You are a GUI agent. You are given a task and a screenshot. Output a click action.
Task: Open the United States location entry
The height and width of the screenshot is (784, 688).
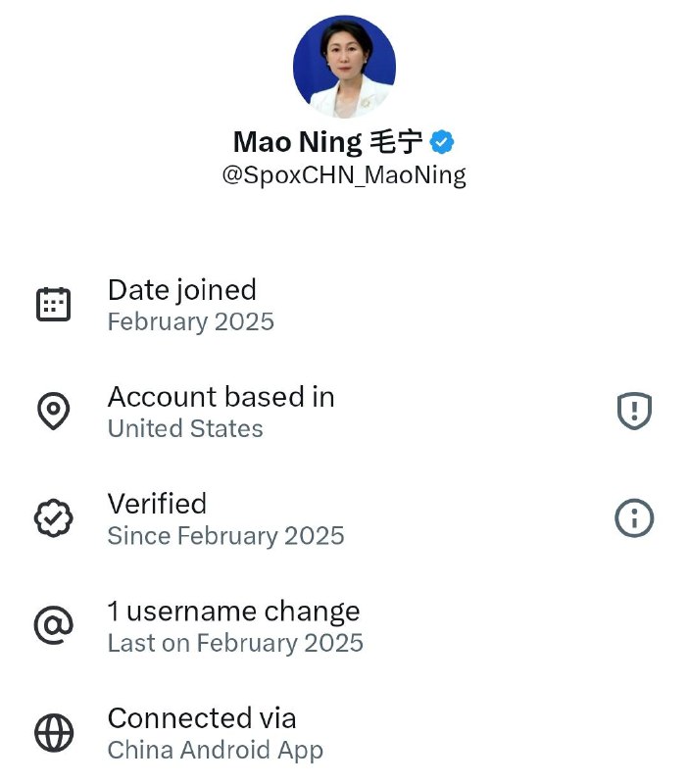pos(184,428)
